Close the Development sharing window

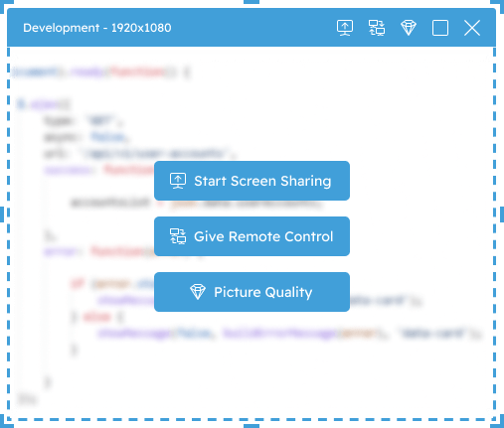(472, 28)
